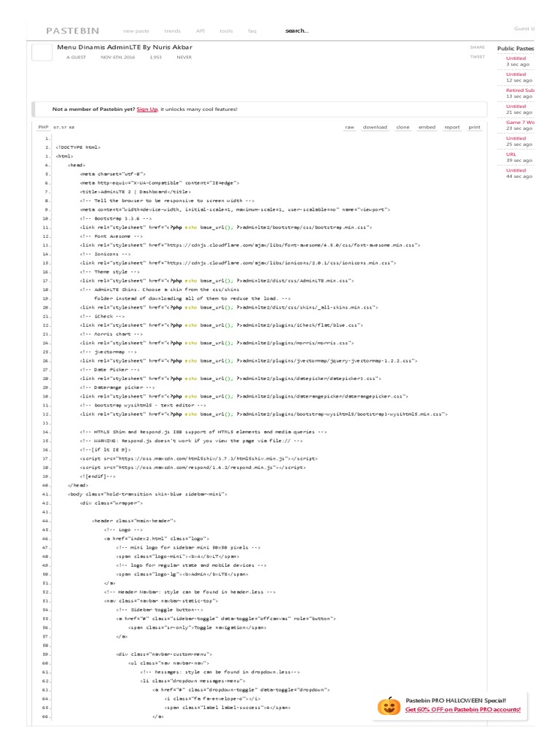The image size is (560, 747).
Task: Select the <!-- Date Picker --> comment line
Action: (110, 370)
